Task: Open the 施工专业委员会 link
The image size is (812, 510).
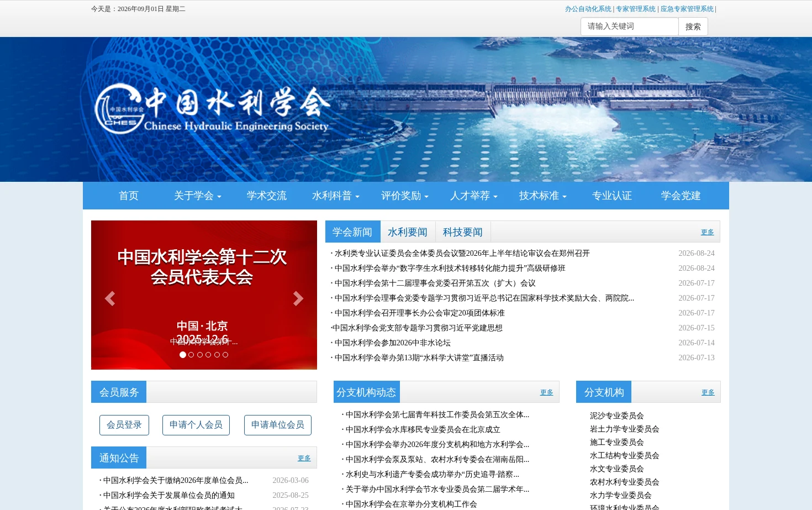Action: point(617,442)
